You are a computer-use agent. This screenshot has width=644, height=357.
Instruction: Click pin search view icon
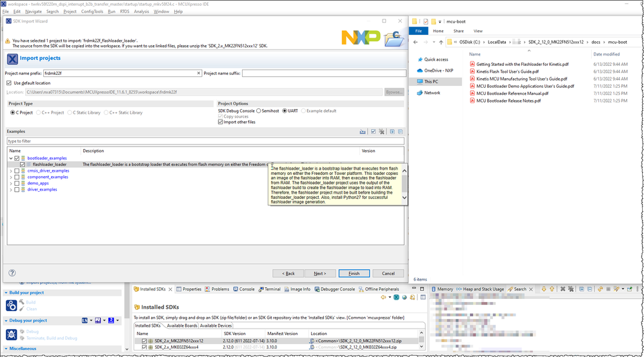click(629, 289)
